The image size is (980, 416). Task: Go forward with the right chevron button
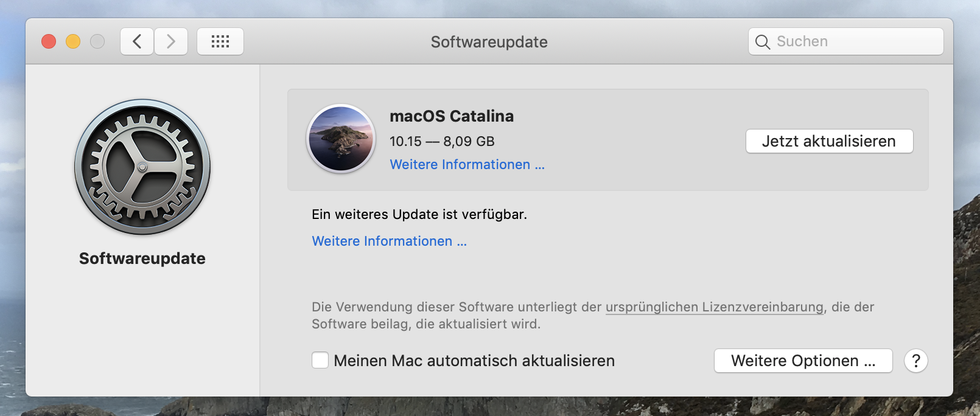tap(171, 41)
